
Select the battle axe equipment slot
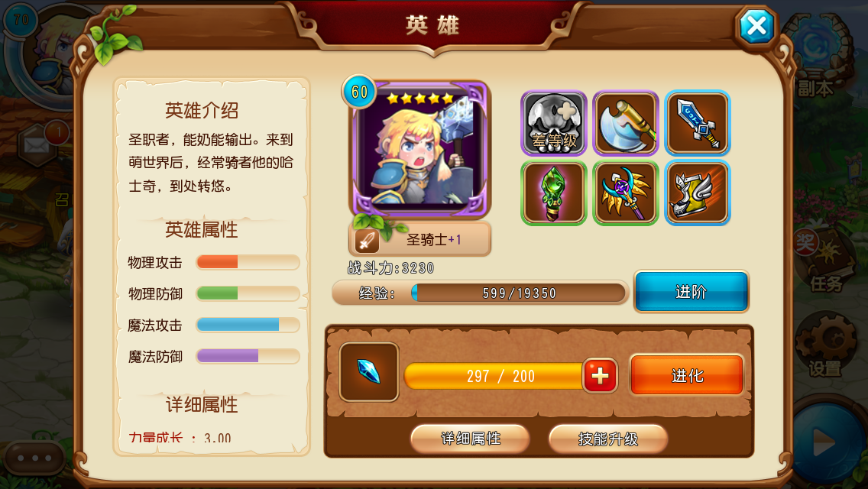pyautogui.click(x=626, y=123)
